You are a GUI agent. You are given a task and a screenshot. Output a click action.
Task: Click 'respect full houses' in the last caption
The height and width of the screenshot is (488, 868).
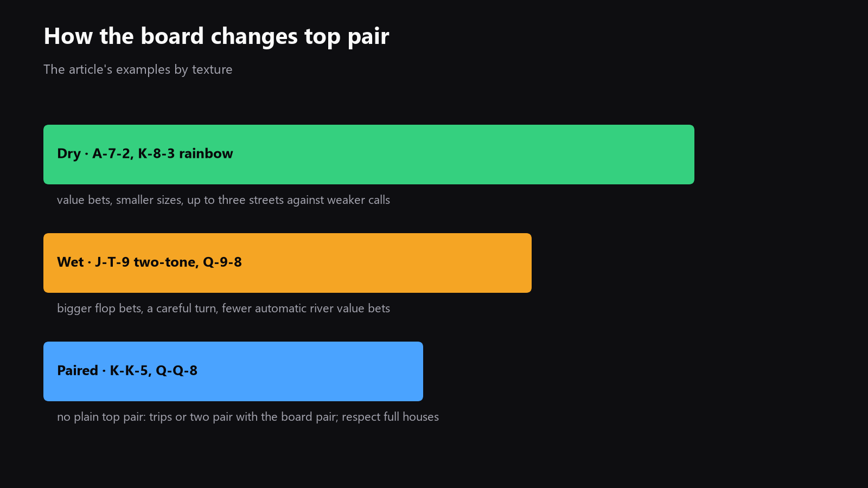tap(391, 417)
